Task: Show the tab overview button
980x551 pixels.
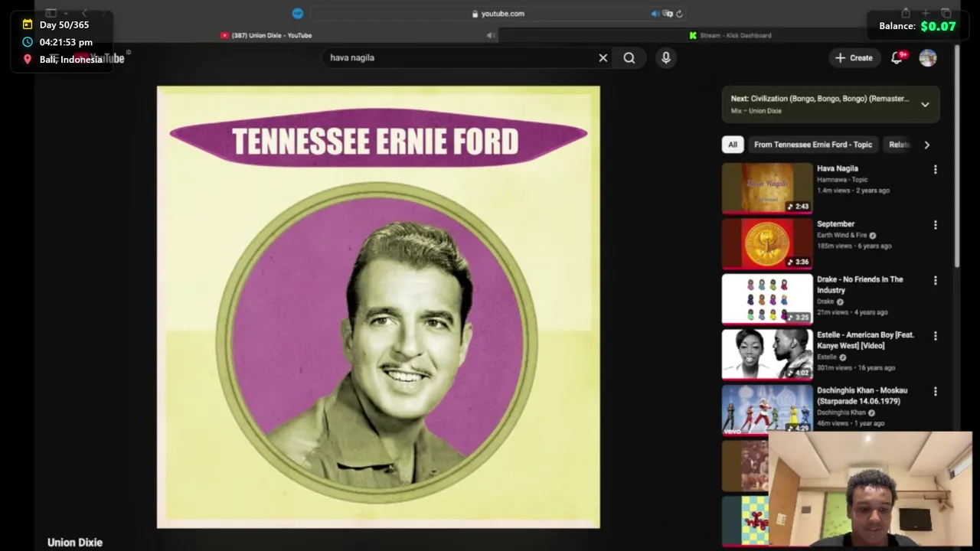Action: point(946,13)
